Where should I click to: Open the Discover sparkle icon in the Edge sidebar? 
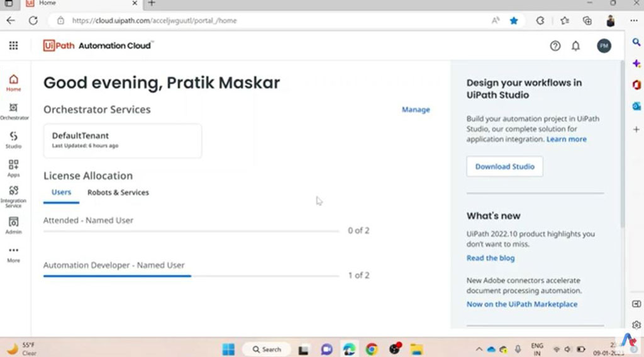(636, 64)
